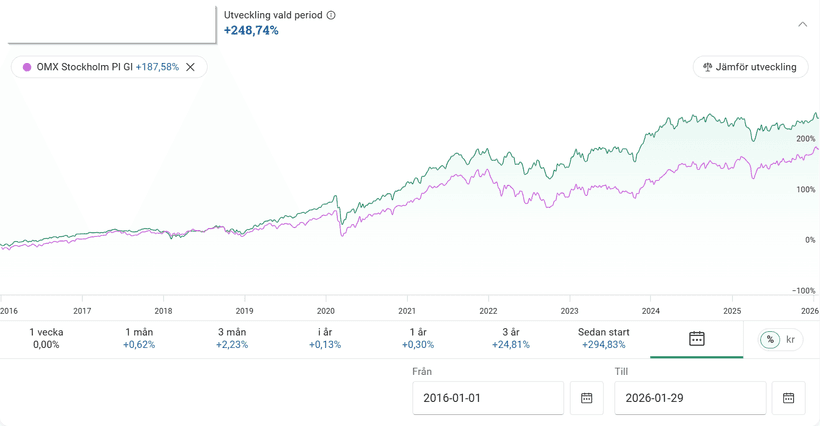The width and height of the screenshot is (820, 426).
Task: Remove the OMX Stockholm PI GI comparison
Action: [x=191, y=67]
